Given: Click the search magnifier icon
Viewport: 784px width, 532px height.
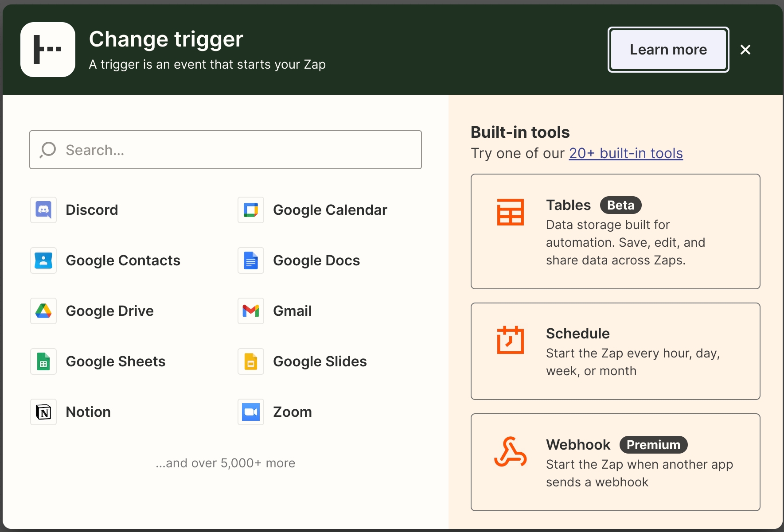Looking at the screenshot, I should [x=48, y=150].
